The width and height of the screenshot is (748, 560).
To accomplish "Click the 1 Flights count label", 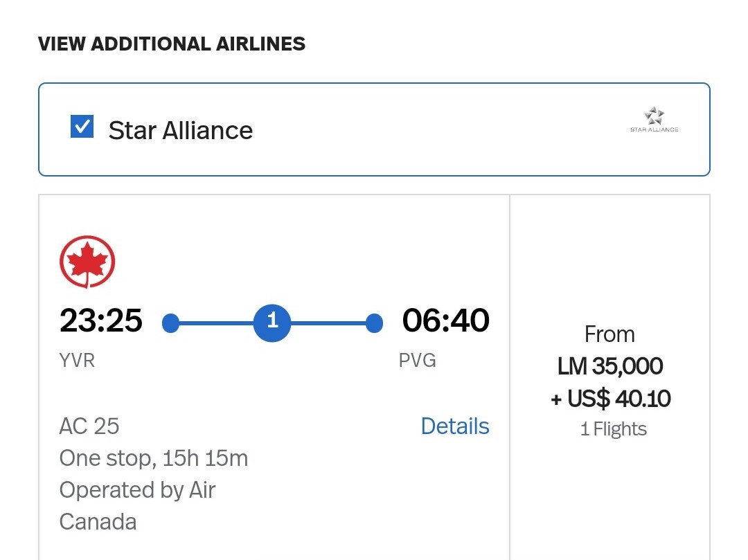I will [x=613, y=429].
